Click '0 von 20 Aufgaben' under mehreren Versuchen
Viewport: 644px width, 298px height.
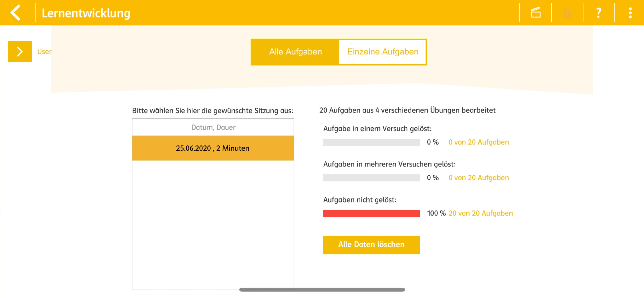tap(478, 178)
